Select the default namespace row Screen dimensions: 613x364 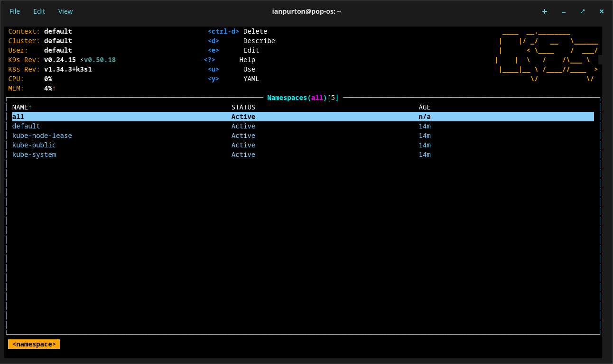(26, 126)
